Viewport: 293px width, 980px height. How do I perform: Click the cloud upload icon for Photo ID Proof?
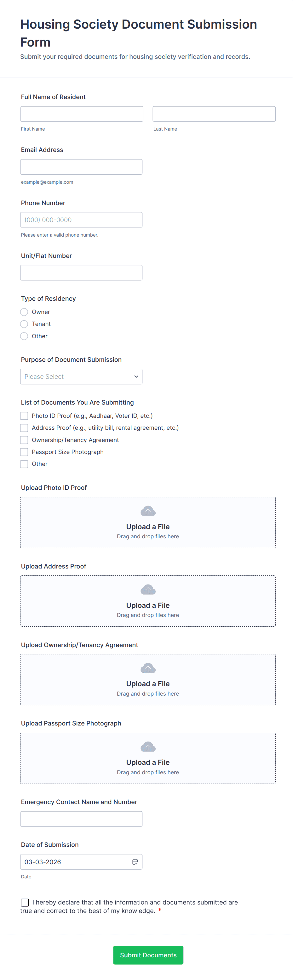(x=148, y=511)
